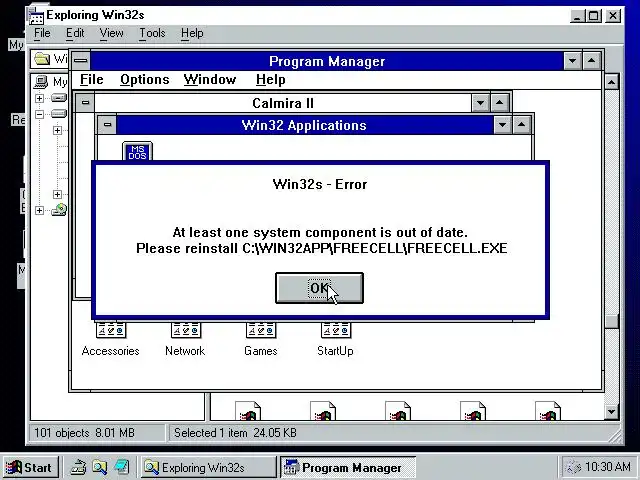
Task: Click the Start button
Action: coord(31,467)
